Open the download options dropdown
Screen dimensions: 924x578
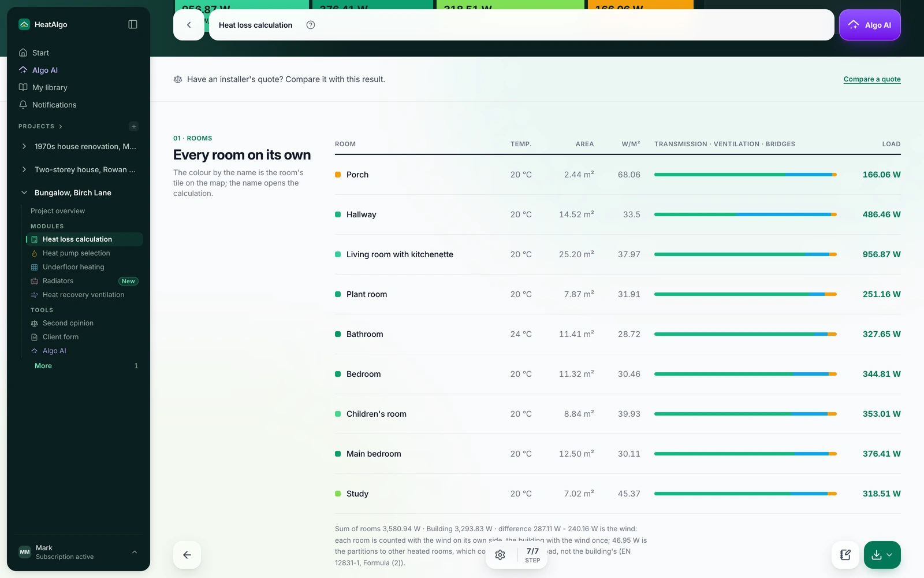point(889,555)
